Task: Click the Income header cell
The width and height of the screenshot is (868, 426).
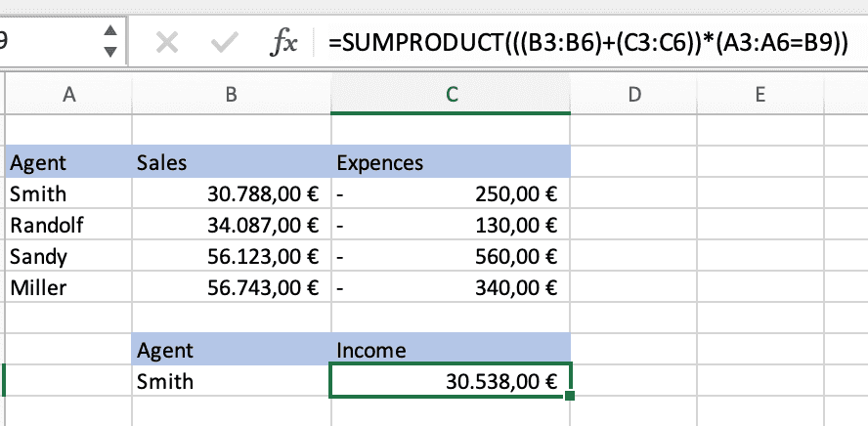Action: (x=451, y=350)
